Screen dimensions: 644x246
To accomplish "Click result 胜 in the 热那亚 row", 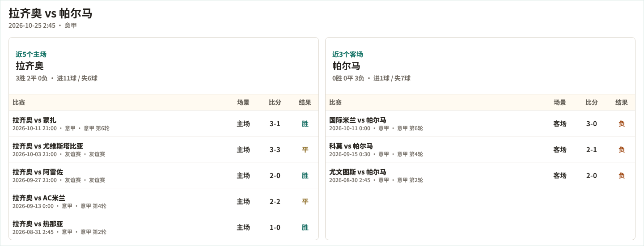I will [x=305, y=227].
